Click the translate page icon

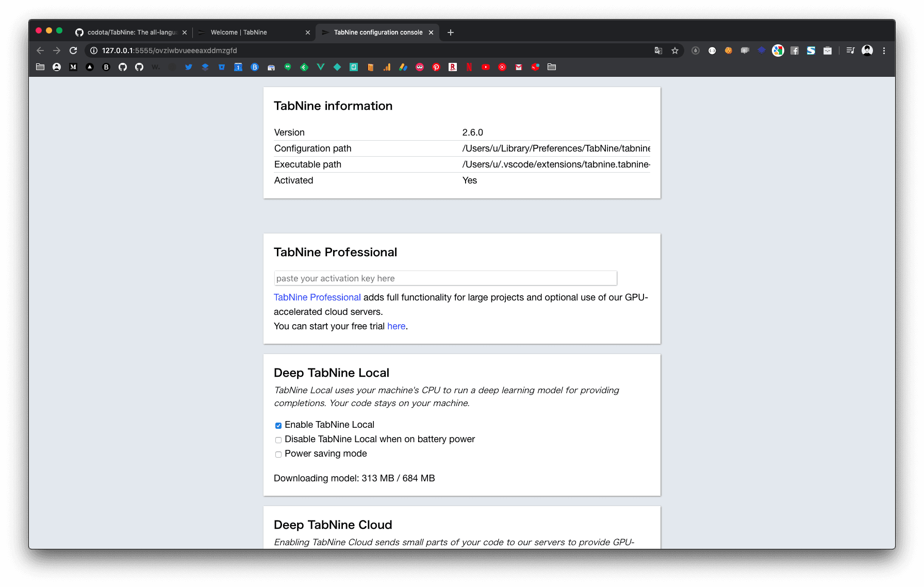pos(658,51)
